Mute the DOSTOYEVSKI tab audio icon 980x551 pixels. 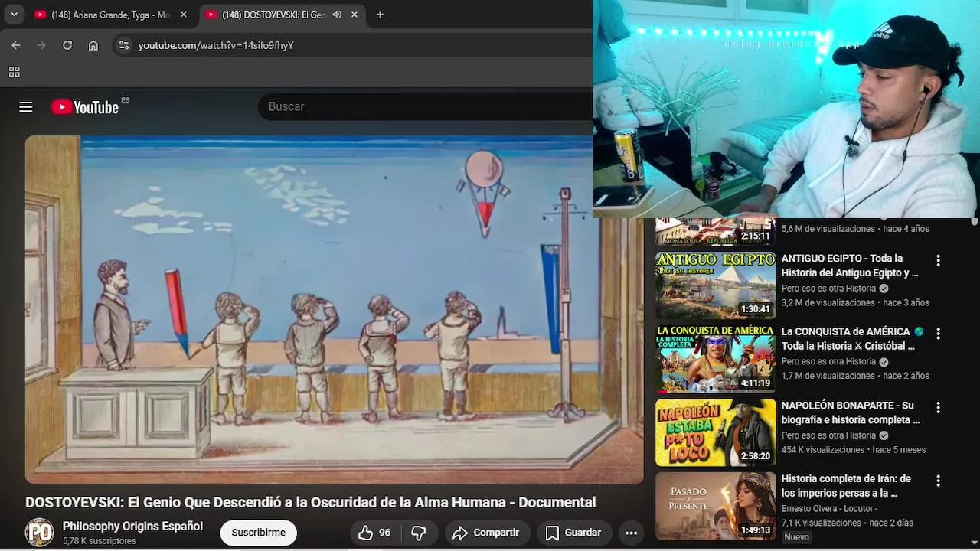pyautogui.click(x=337, y=15)
